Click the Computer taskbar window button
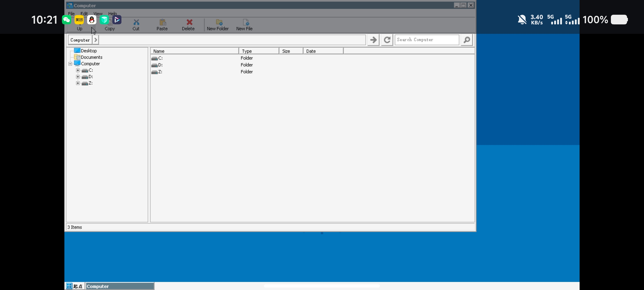Screen dimensions: 644x290 point(120,286)
